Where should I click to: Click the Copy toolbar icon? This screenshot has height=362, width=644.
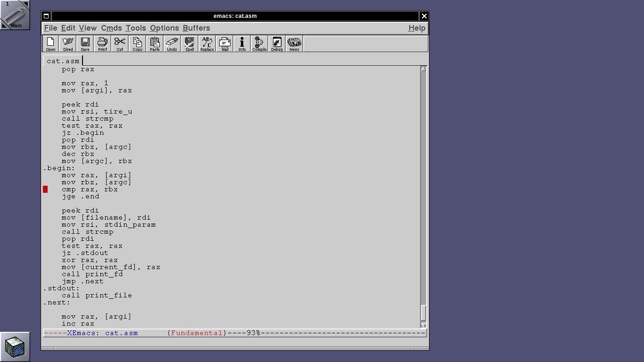point(137,44)
